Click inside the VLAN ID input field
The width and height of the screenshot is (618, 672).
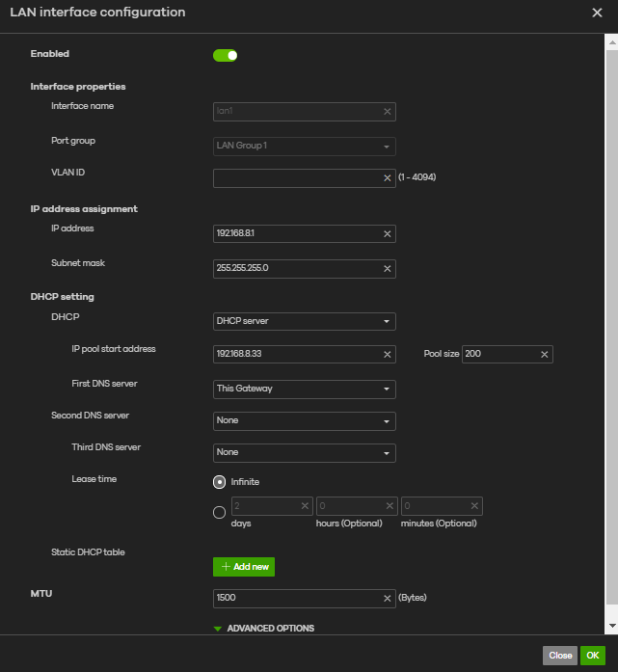pos(295,178)
